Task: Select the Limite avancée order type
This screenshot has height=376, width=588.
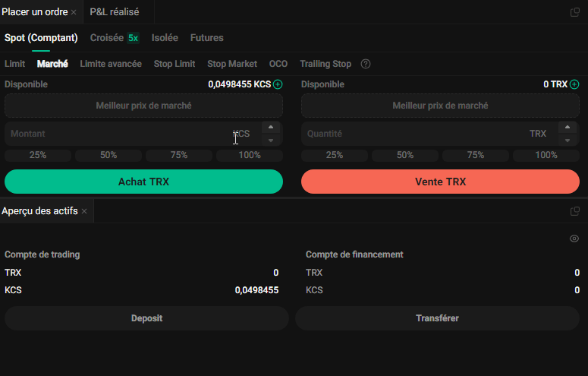Action: [111, 64]
